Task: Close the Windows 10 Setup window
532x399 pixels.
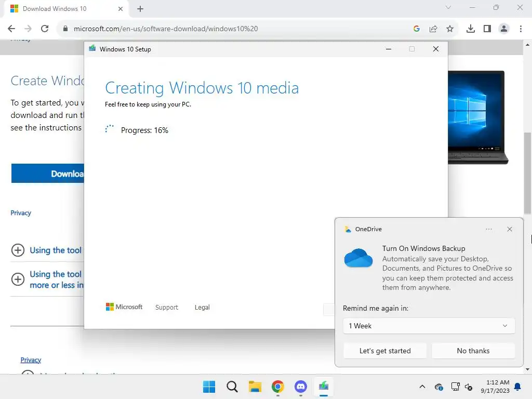Action: pyautogui.click(x=436, y=49)
